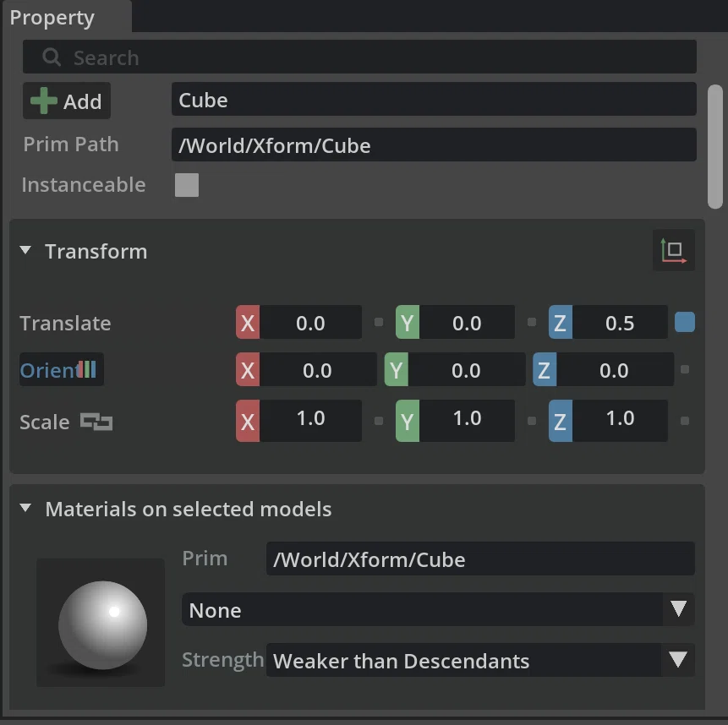The width and height of the screenshot is (728, 725).
Task: Click the Add button
Action: (x=67, y=101)
